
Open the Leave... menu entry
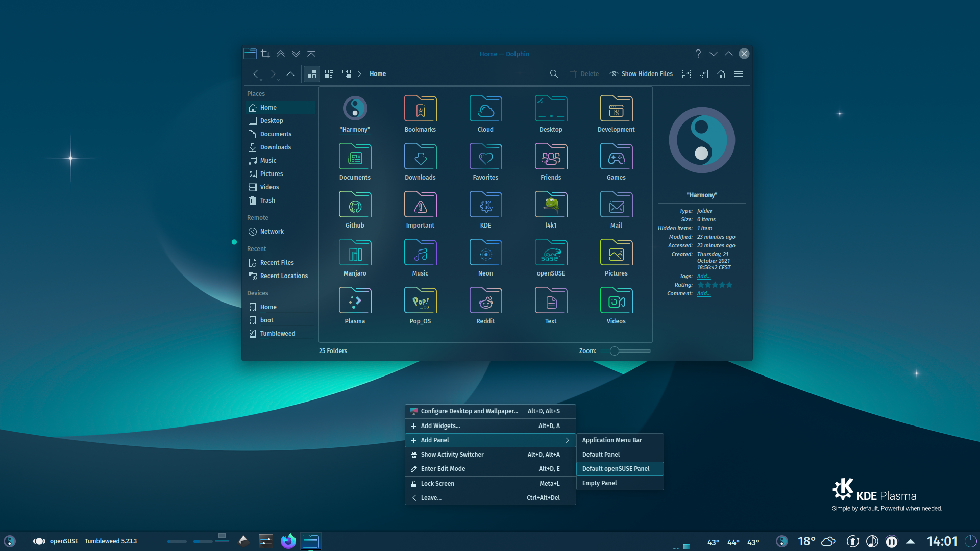pyautogui.click(x=490, y=498)
